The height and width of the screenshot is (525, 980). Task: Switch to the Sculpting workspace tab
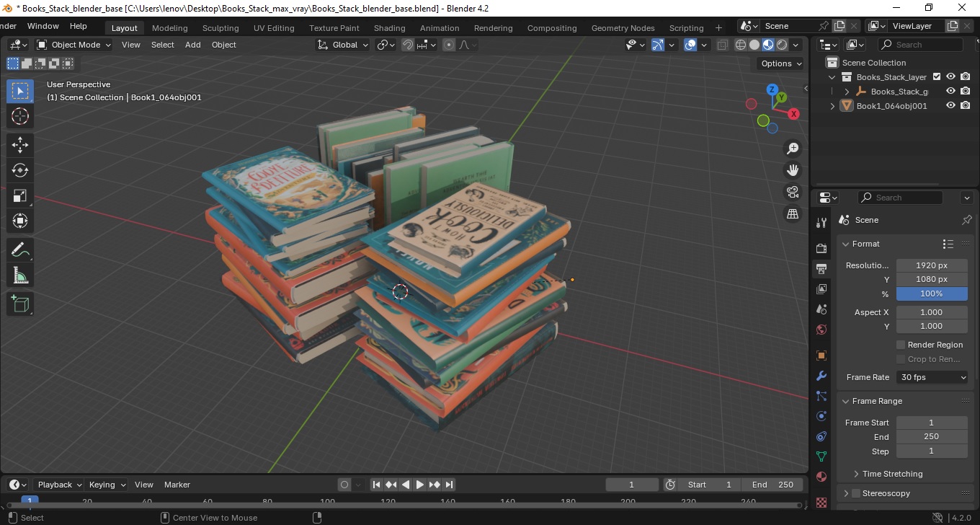click(220, 28)
